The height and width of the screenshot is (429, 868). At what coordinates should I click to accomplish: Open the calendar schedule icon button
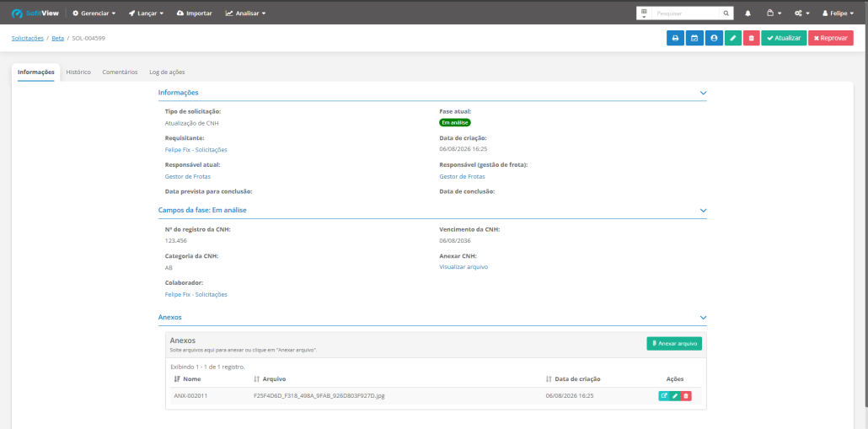694,38
